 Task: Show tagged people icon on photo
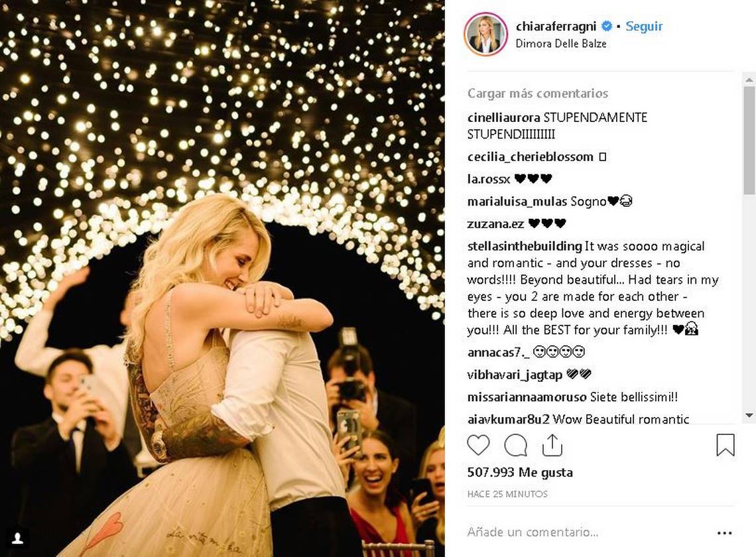pos(17,538)
